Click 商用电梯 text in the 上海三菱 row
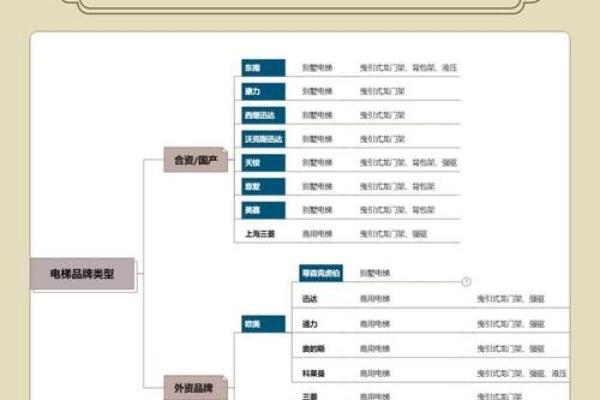 pos(317,234)
